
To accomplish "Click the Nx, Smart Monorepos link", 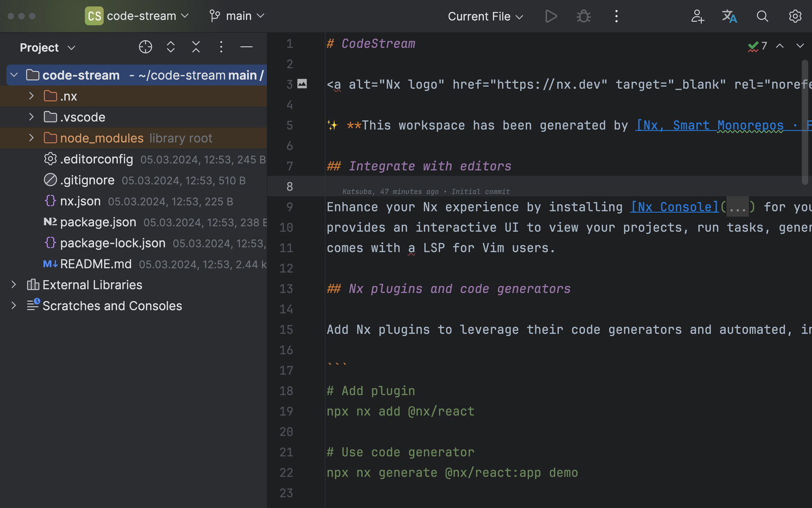I will click(724, 125).
